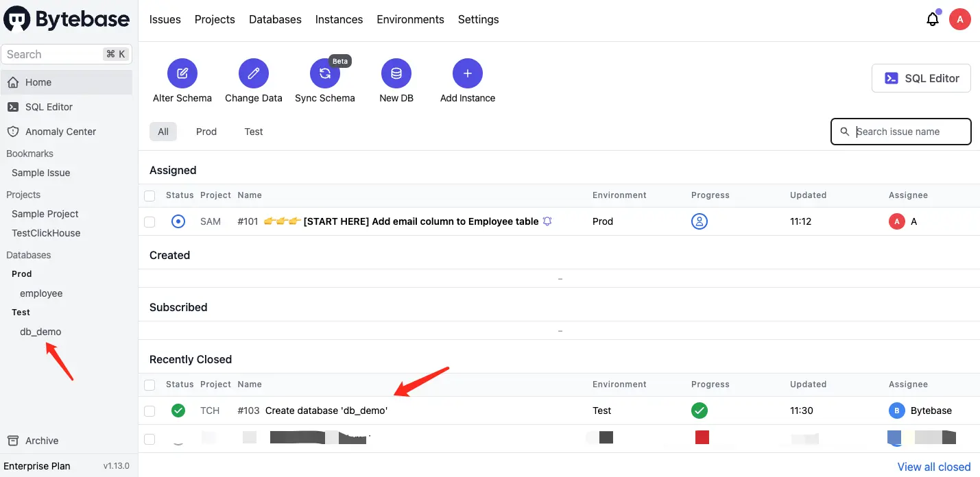Click Anomaly Center label in sidebar

pyautogui.click(x=61, y=132)
